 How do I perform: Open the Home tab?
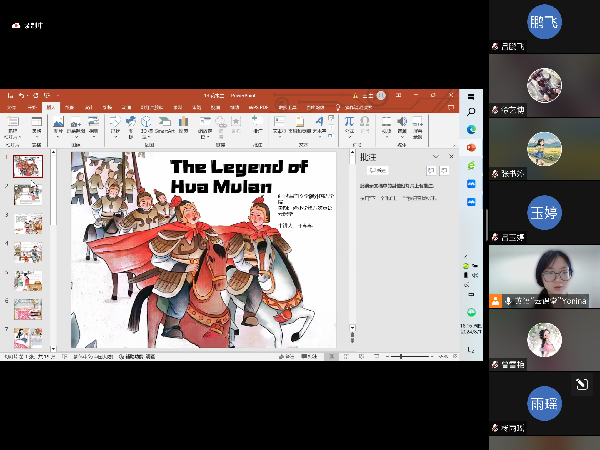point(33,108)
